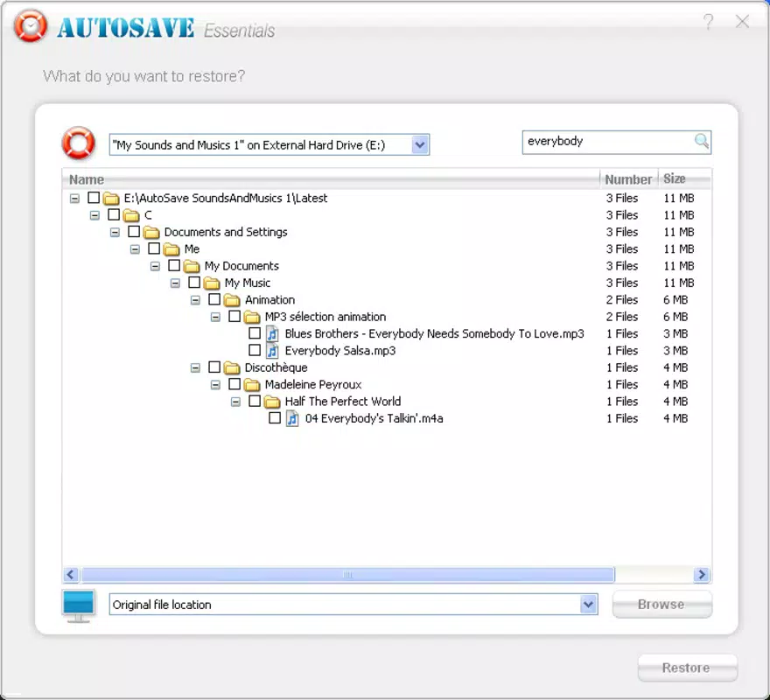
Task: Check the C folder checkbox
Action: (114, 214)
